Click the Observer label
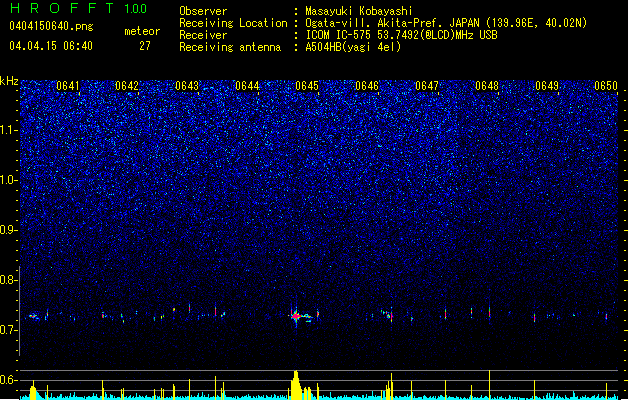The height and width of the screenshot is (400, 629). click(203, 11)
